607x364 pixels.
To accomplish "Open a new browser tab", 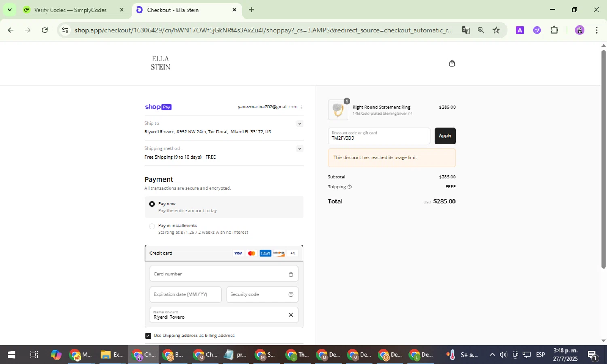I will [x=251, y=10].
